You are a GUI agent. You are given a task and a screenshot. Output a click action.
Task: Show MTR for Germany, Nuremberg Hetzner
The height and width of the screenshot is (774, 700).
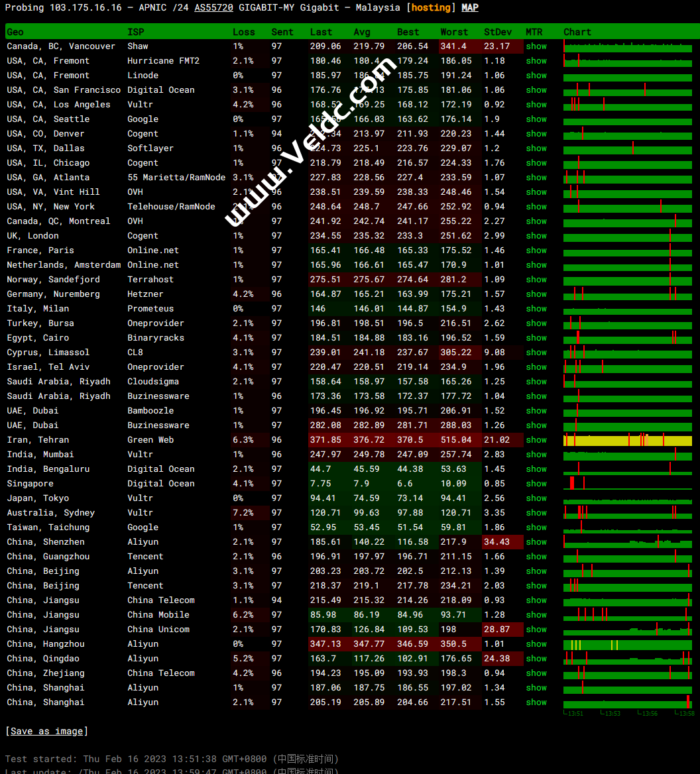(x=536, y=294)
